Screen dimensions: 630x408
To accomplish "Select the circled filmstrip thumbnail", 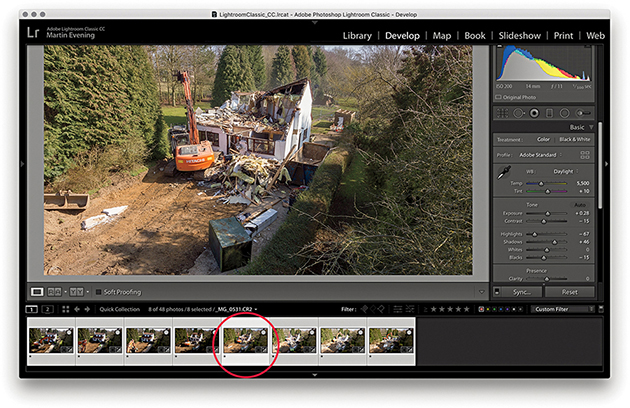I will (244, 341).
